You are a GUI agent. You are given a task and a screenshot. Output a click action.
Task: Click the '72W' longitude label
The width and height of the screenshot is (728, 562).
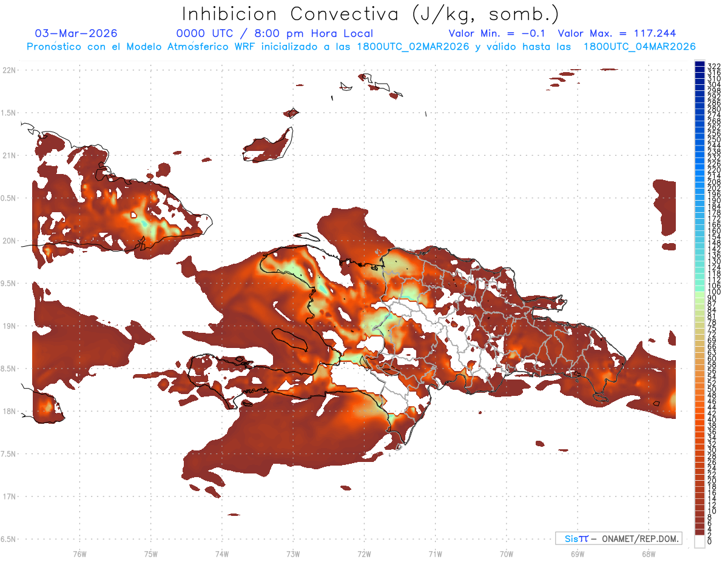364,553
